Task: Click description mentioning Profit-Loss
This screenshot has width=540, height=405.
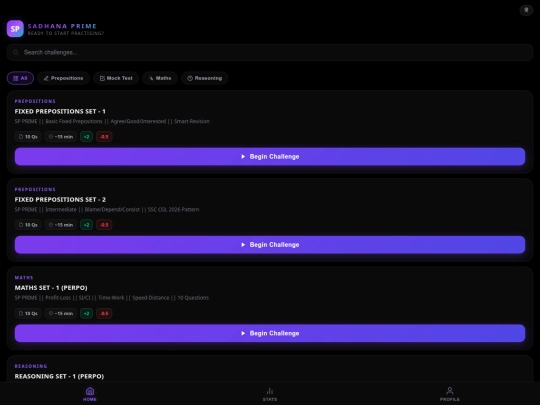Action: (112, 298)
